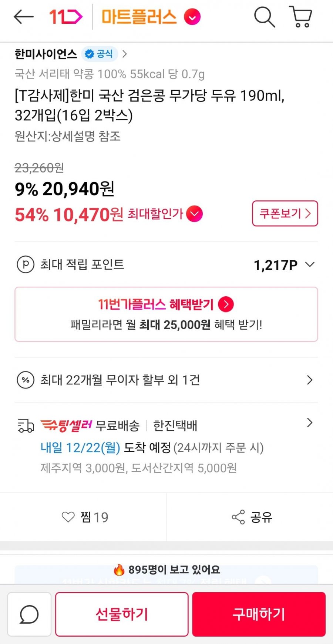Open the 한미사이언스 brand store chevron
This screenshot has width=333, height=644.
click(x=125, y=54)
